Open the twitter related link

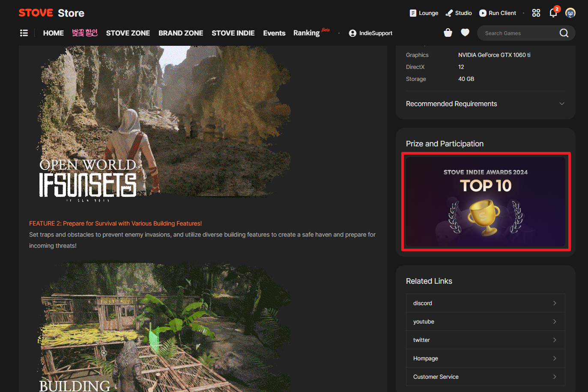(486, 340)
